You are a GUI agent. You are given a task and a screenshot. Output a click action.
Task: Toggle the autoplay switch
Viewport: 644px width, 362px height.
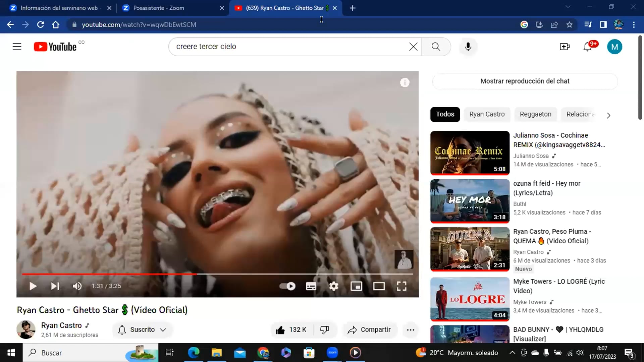pos(287,286)
